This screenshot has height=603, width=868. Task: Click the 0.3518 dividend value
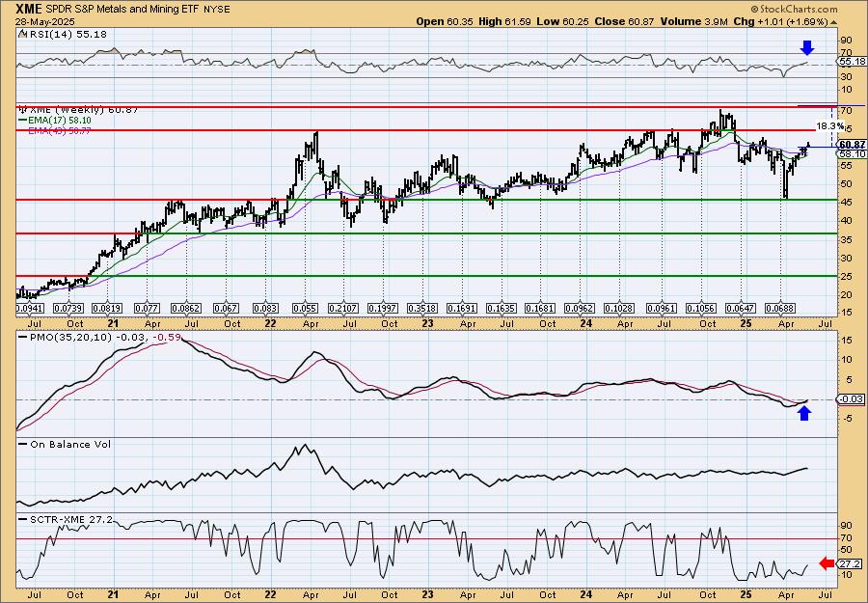[421, 308]
